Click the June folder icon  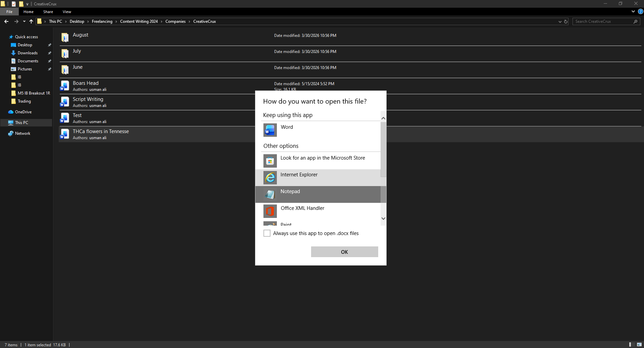pos(65,69)
